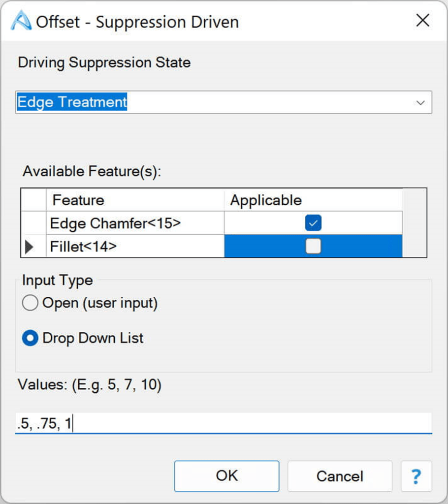Click the grid's top-left corner header cell
The width and height of the screenshot is (448, 504).
coord(33,200)
